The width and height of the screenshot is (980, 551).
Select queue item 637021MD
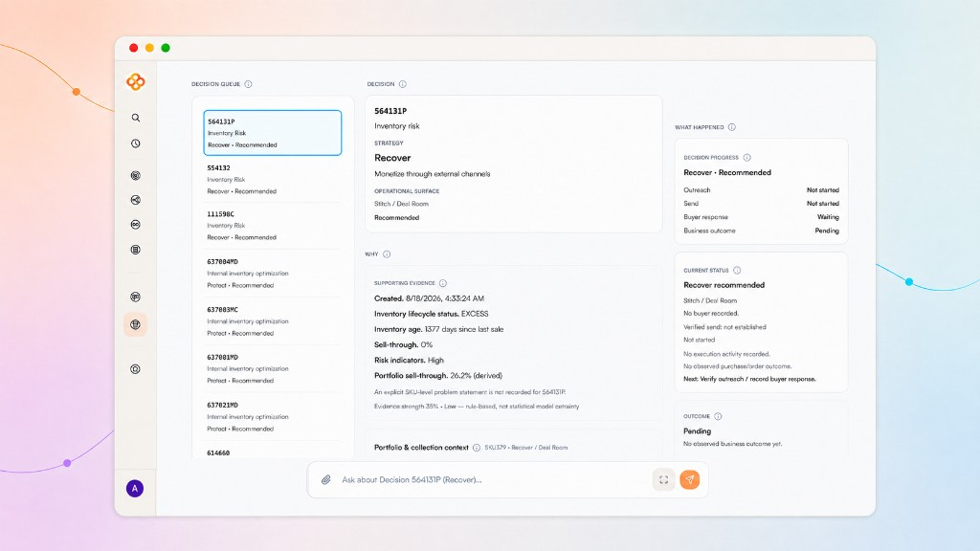coord(273,417)
